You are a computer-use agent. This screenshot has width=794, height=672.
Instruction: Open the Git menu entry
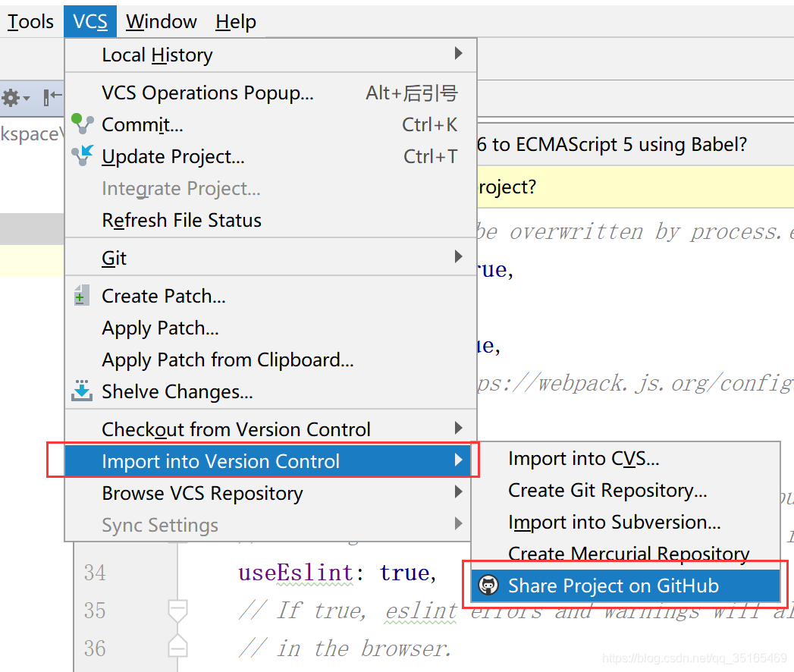click(271, 258)
